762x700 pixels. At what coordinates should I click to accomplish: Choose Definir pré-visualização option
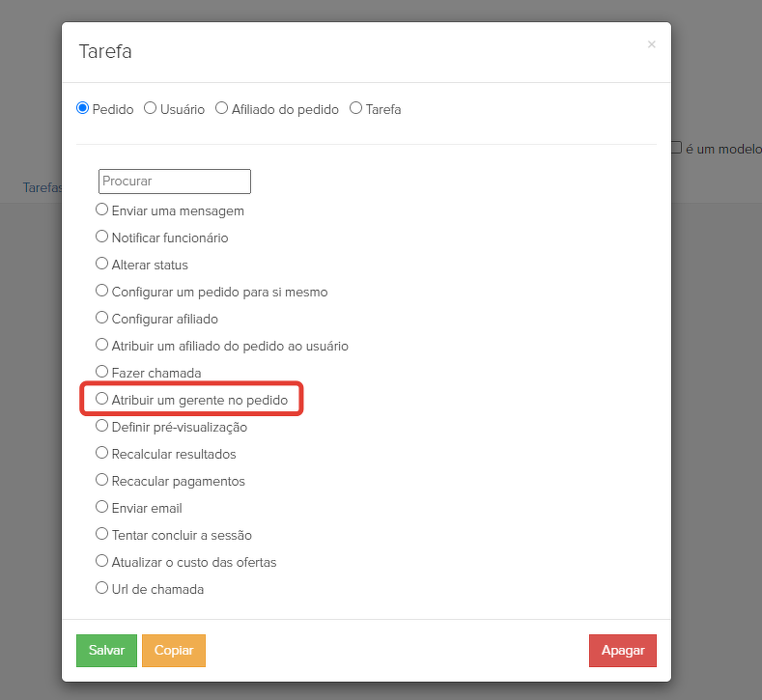(x=102, y=426)
